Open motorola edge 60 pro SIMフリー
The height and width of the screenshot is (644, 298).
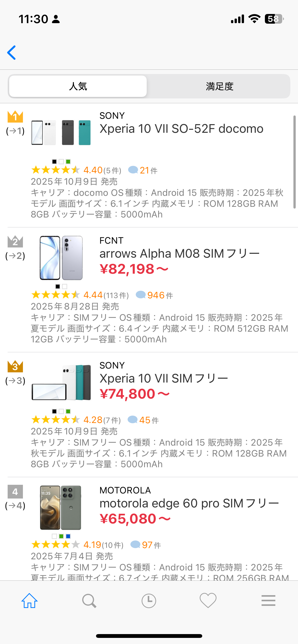pos(189,503)
